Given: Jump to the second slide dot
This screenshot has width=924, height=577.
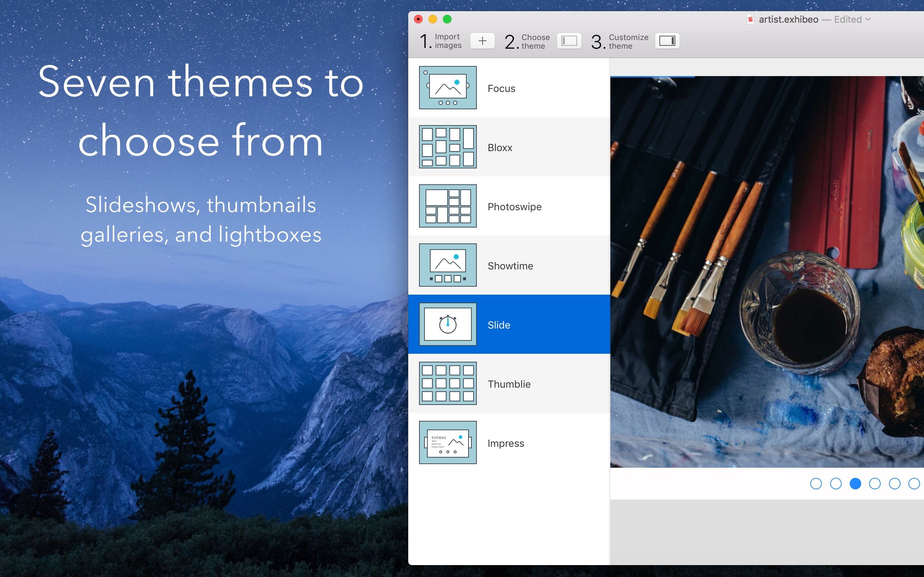Looking at the screenshot, I should click(836, 484).
